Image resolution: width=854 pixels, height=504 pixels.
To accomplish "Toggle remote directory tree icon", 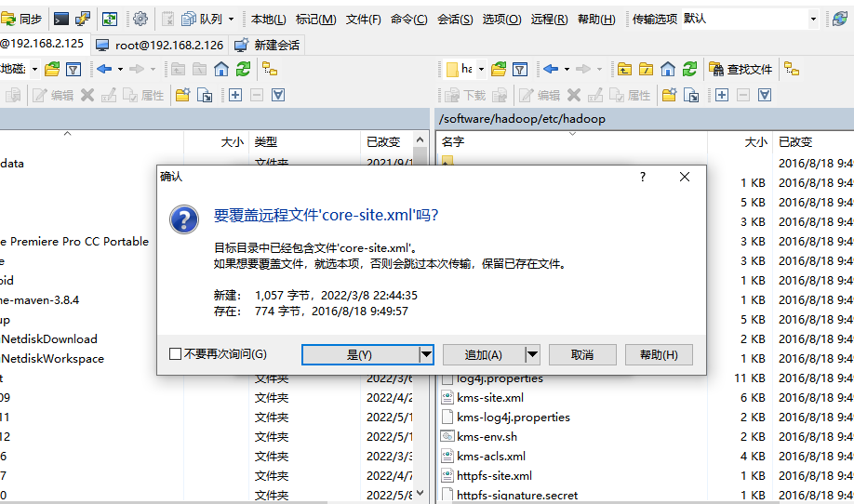I will [792, 69].
